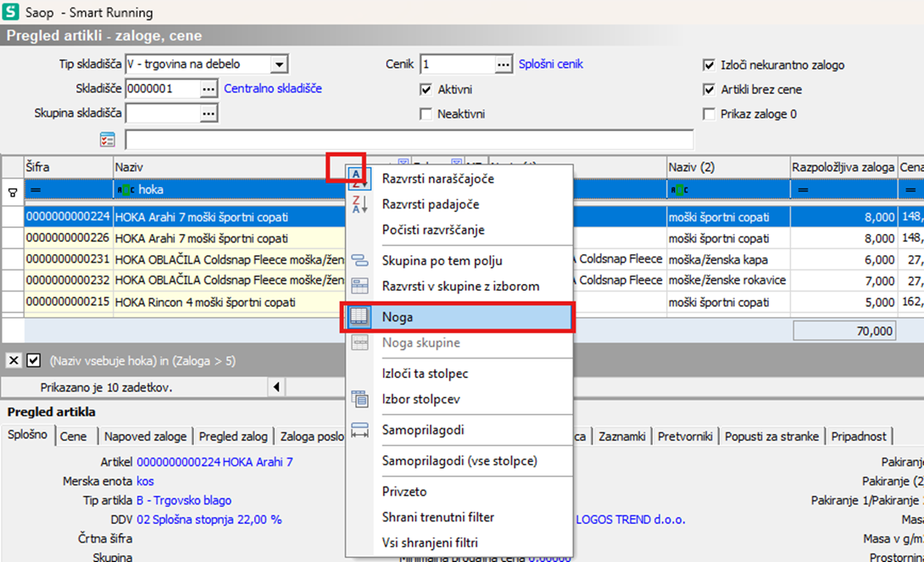Click the scroll left arrow below grid
This screenshot has height=562, width=924.
(276, 387)
